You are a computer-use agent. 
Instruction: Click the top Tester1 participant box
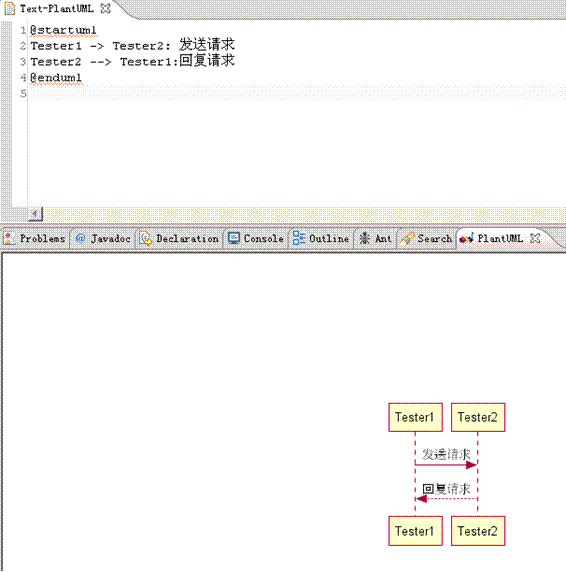415,417
